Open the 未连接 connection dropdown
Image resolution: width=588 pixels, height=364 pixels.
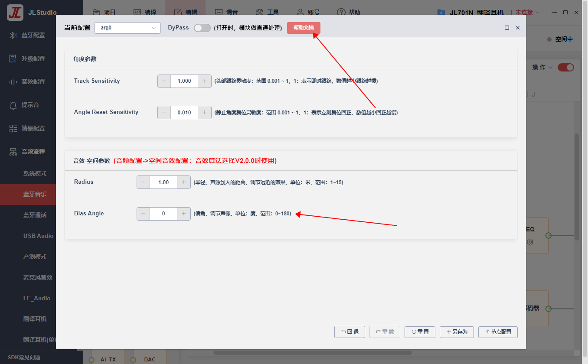click(x=527, y=13)
